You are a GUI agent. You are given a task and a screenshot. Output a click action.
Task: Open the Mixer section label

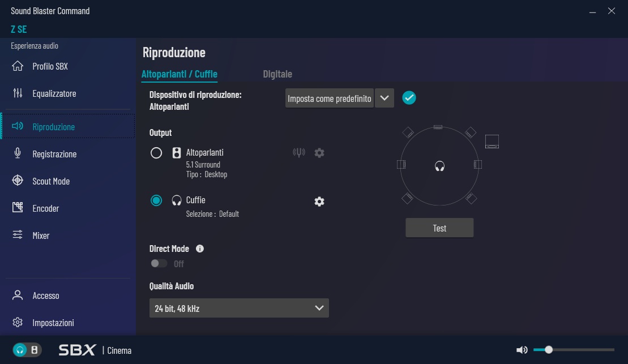pos(41,235)
